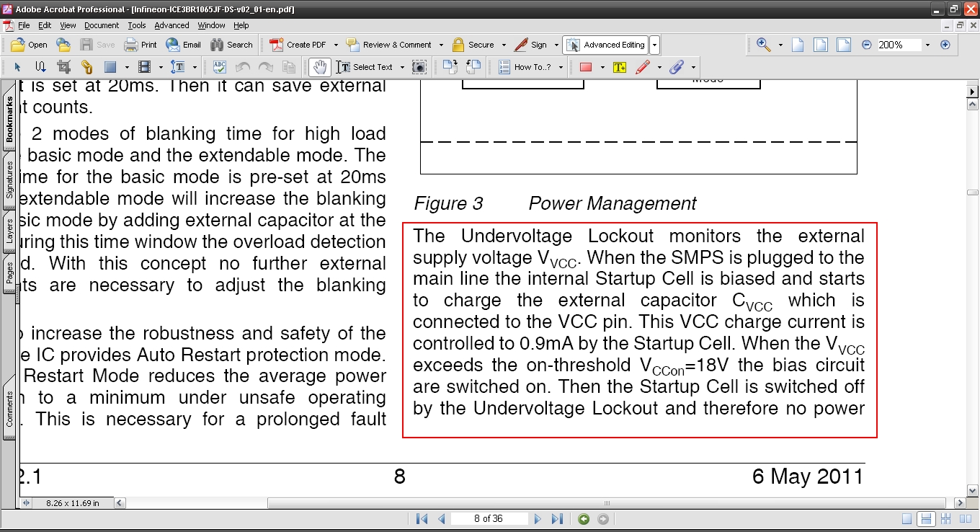The width and height of the screenshot is (980, 532).
Task: Select the Crop tool
Action: point(63,67)
